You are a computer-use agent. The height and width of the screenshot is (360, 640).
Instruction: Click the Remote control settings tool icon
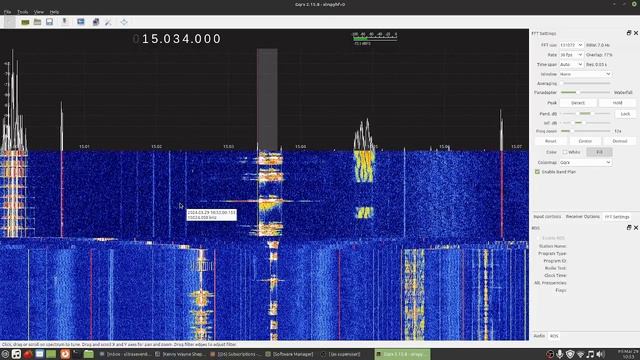click(x=108, y=22)
